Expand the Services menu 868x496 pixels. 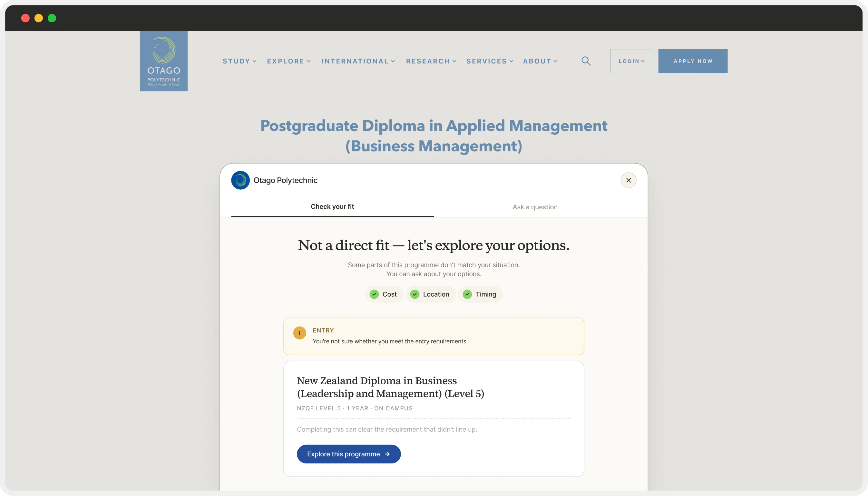pyautogui.click(x=490, y=61)
